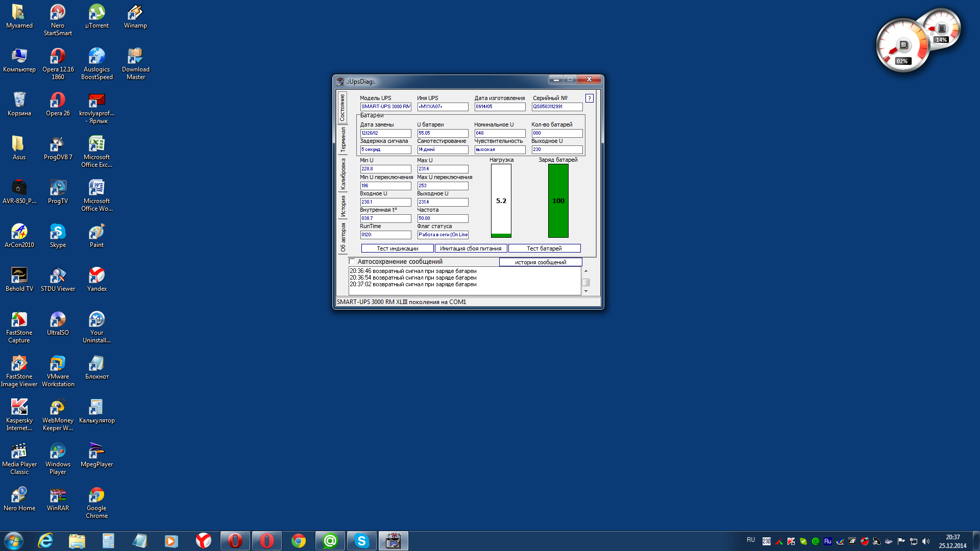Open the UpsDiag taskbar icon
980x551 pixels.
tap(393, 541)
